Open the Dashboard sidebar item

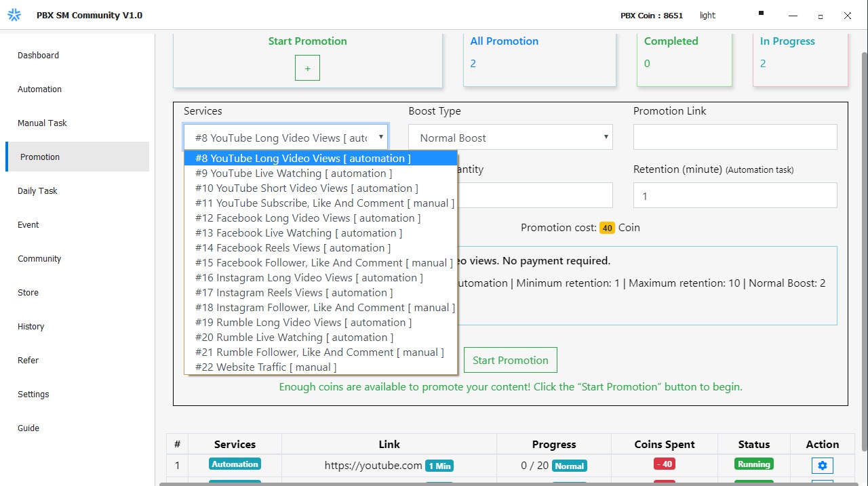tap(39, 56)
